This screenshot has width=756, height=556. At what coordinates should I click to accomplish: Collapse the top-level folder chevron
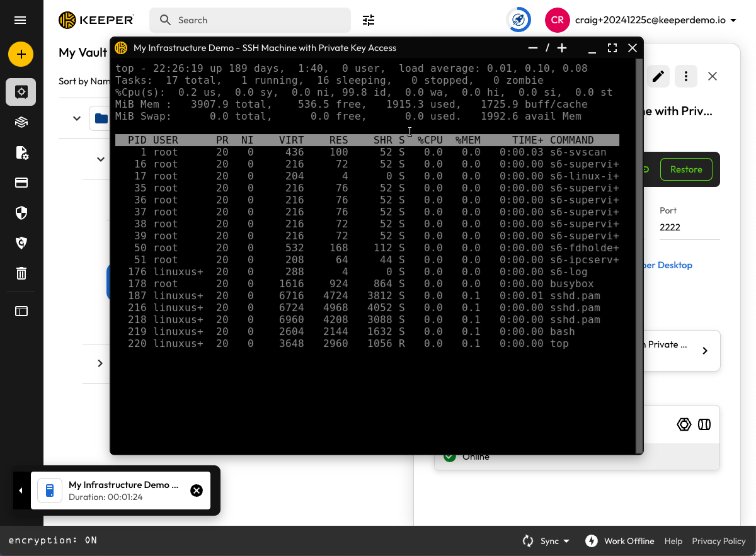click(77, 118)
